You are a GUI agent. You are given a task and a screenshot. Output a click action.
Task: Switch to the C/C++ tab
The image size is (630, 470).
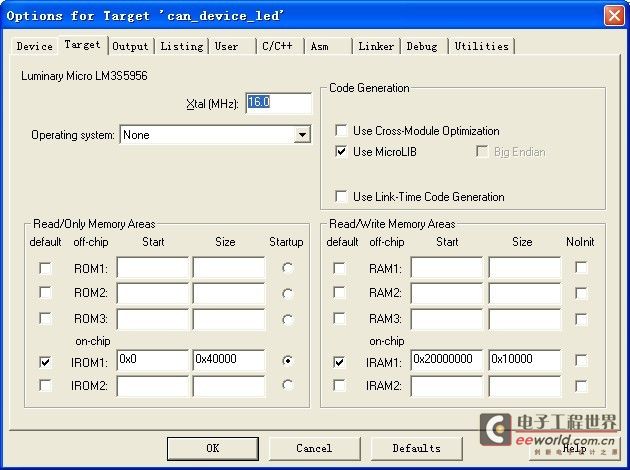[x=277, y=46]
